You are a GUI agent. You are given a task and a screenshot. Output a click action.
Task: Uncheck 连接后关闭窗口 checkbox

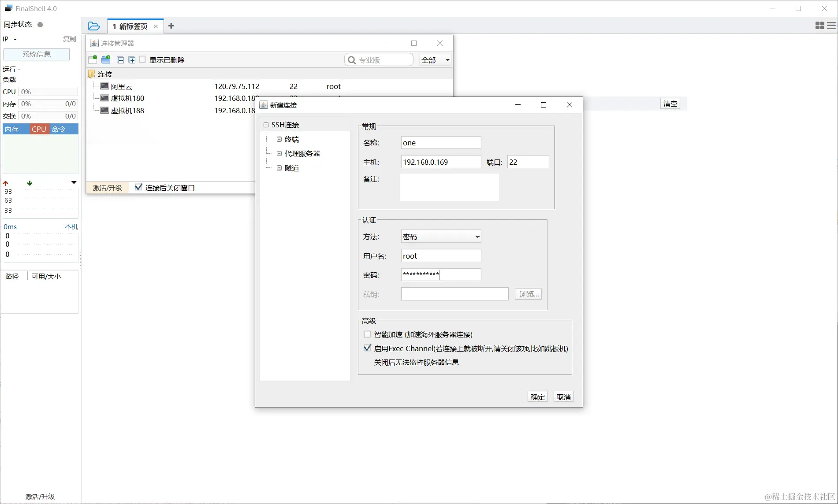(x=138, y=187)
